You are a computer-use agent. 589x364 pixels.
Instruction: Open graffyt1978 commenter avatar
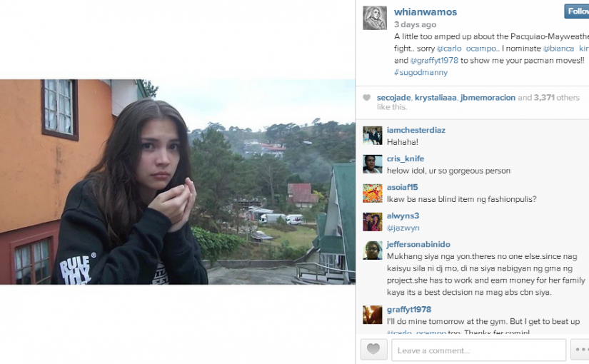372,315
